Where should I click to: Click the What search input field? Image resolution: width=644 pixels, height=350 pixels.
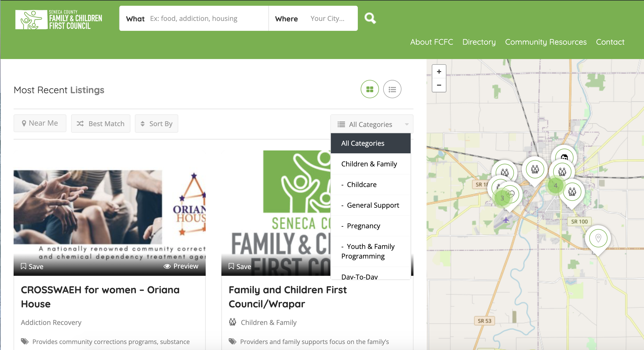click(206, 19)
